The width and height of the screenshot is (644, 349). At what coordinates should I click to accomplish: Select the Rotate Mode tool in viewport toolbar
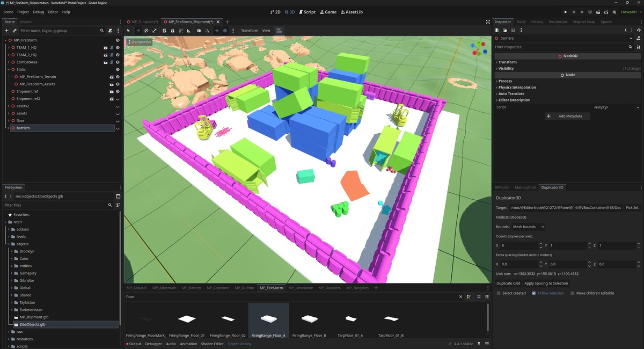click(x=146, y=31)
